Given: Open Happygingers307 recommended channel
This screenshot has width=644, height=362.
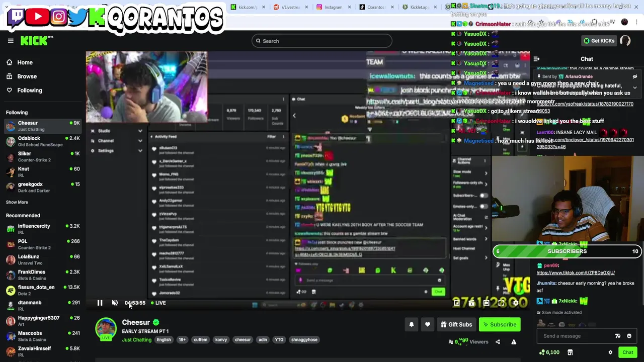Looking at the screenshot, I should pos(43,321).
